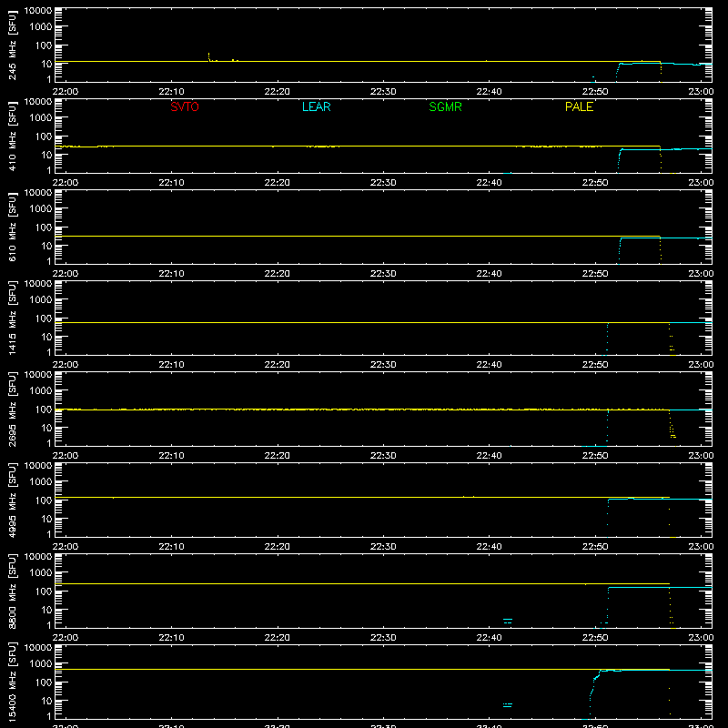This screenshot has width=728, height=728.
Task: Click the short cyan dashes in the 15400 MHz plot
Action: click(x=508, y=705)
